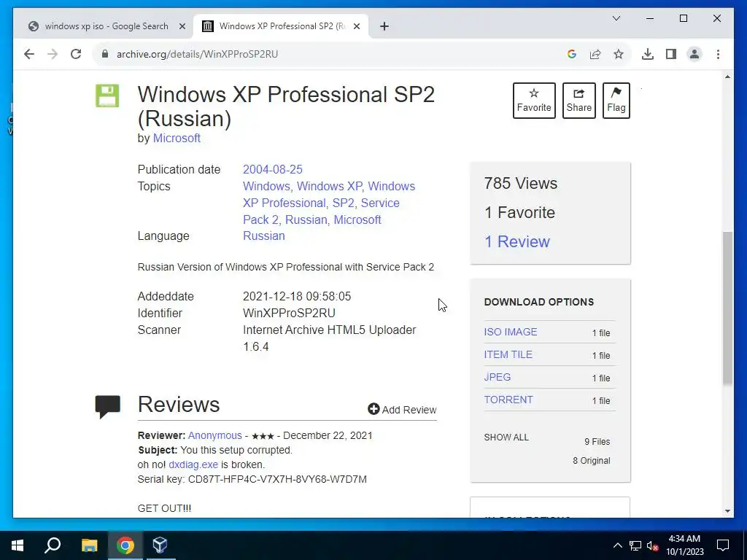Screen dimensions: 747x560
Task: Click the 8 Original files count
Action: (x=591, y=461)
